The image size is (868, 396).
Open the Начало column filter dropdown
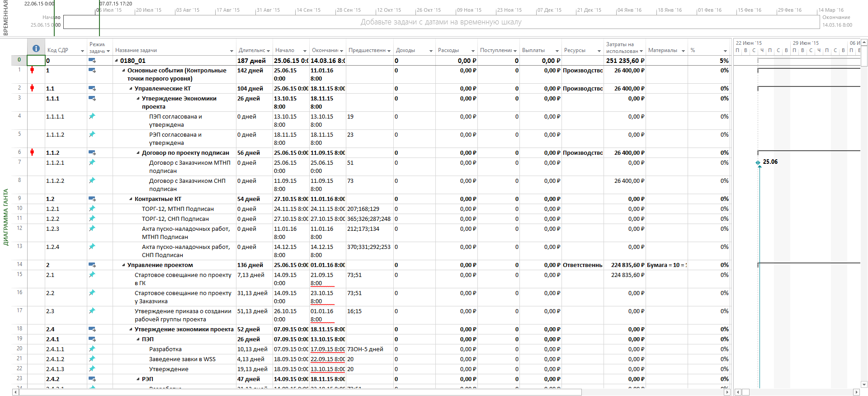[x=305, y=51]
